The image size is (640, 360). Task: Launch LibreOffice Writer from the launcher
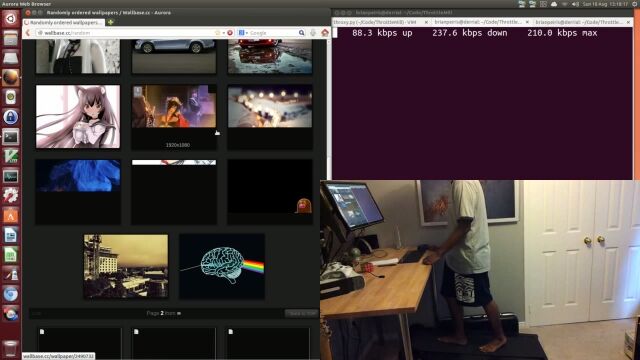pyautogui.click(x=11, y=235)
